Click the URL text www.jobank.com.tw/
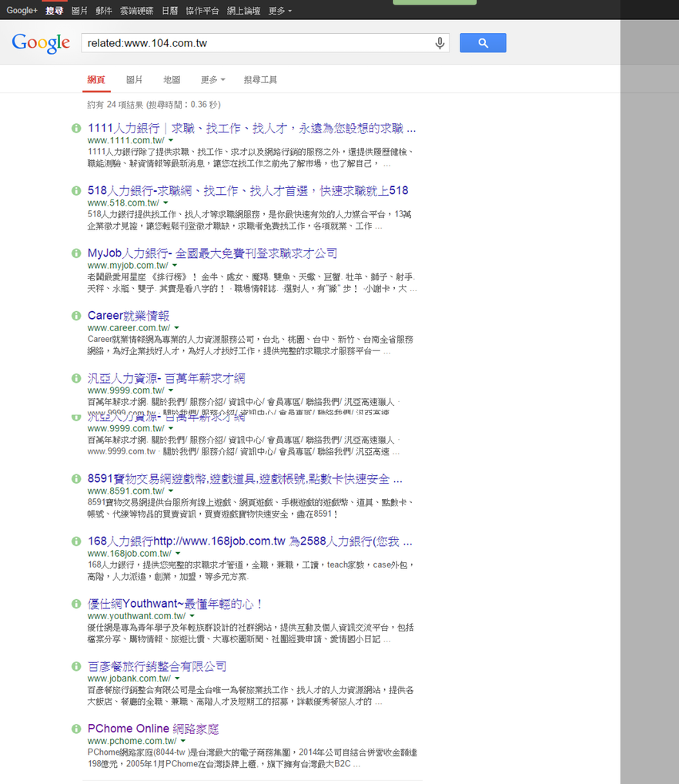679x784 pixels. pyautogui.click(x=129, y=678)
